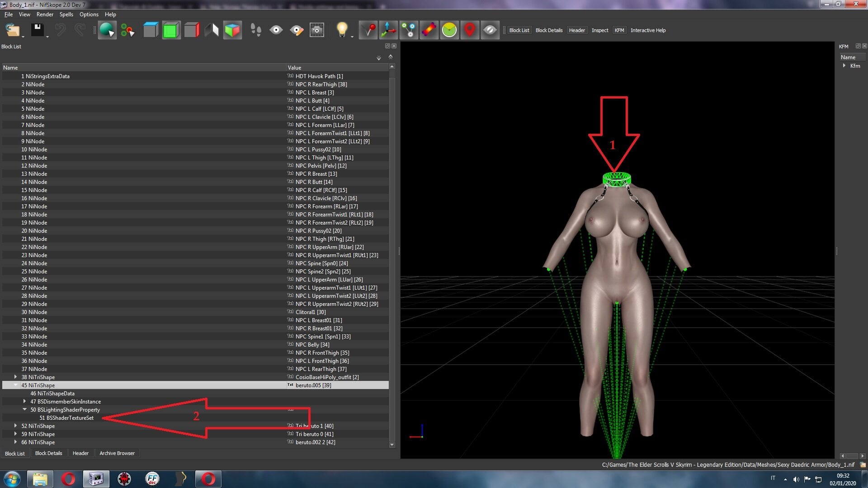Image resolution: width=868 pixels, height=488 pixels.
Task: Click the flip view icon
Action: 212,30
